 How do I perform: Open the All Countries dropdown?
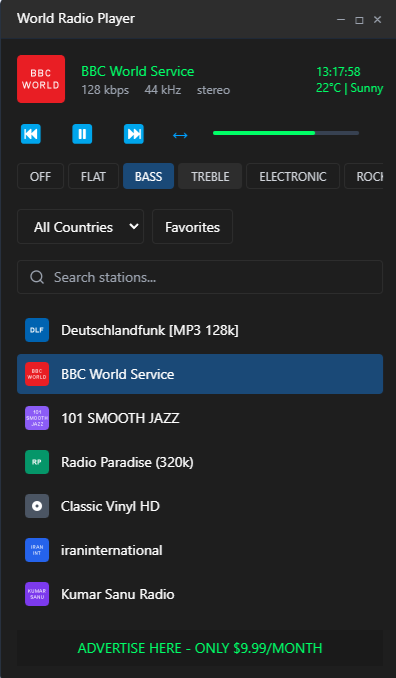tap(80, 227)
